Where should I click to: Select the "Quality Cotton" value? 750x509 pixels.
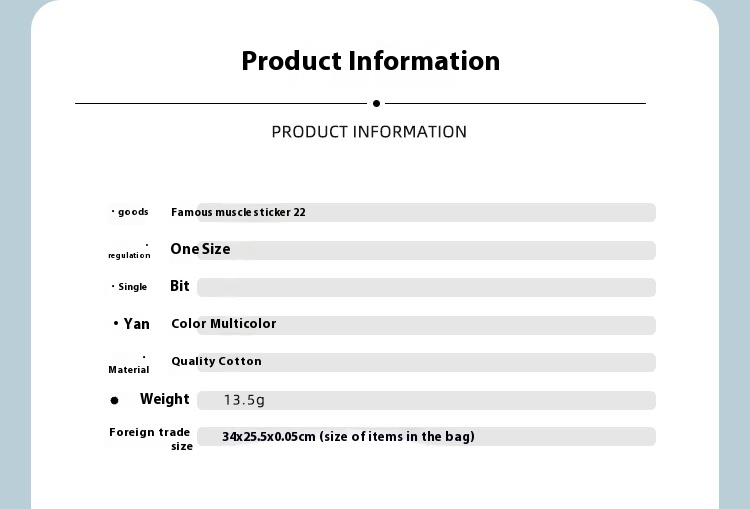[216, 361]
